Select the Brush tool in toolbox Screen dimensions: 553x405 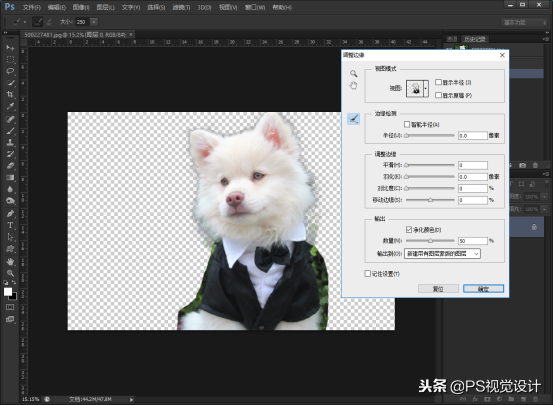coord(10,131)
